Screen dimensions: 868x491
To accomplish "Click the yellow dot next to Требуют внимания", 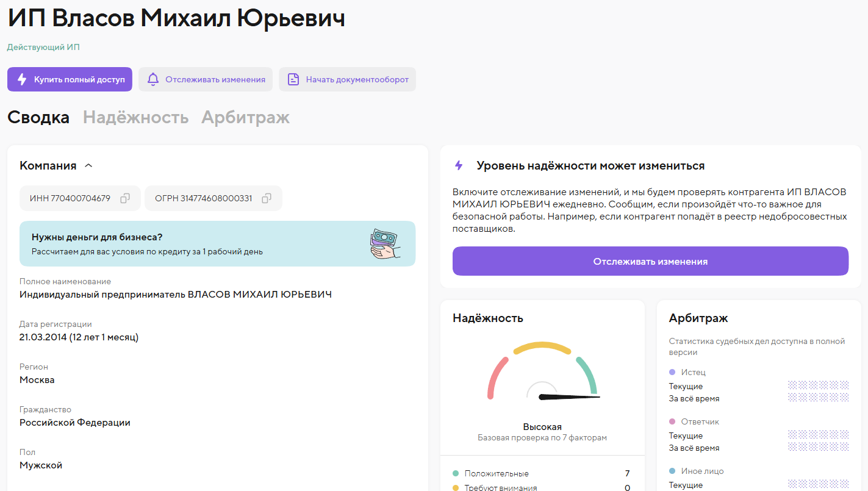I will [457, 487].
